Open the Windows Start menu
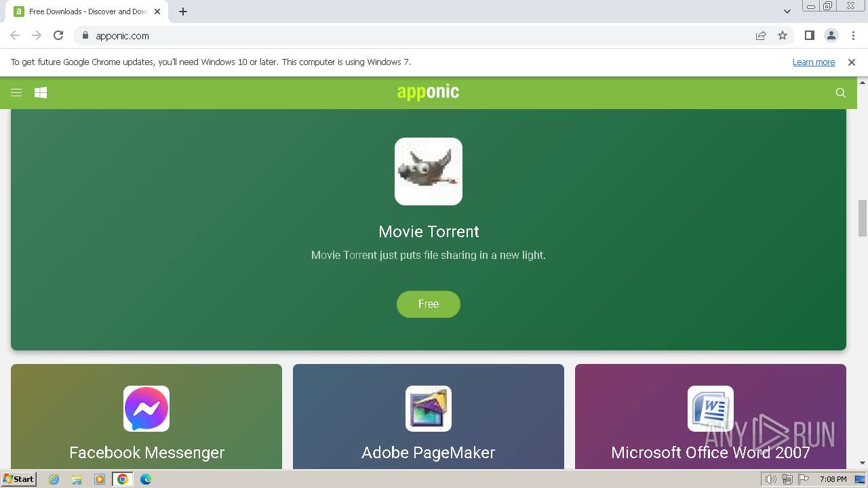Screen dimensions: 868x488 point(18,479)
